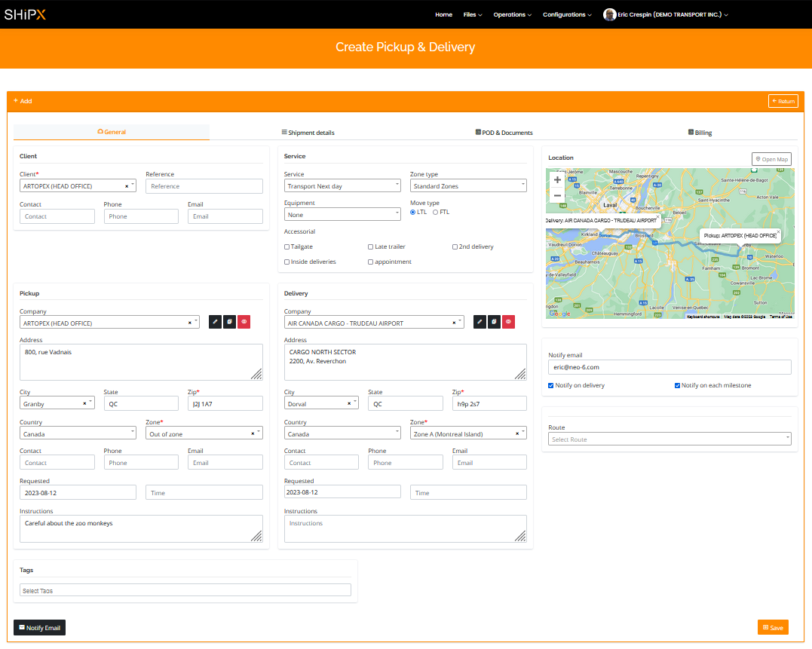812x649 pixels.
Task: Open the Delivery Country dropdown
Action: 342,433
